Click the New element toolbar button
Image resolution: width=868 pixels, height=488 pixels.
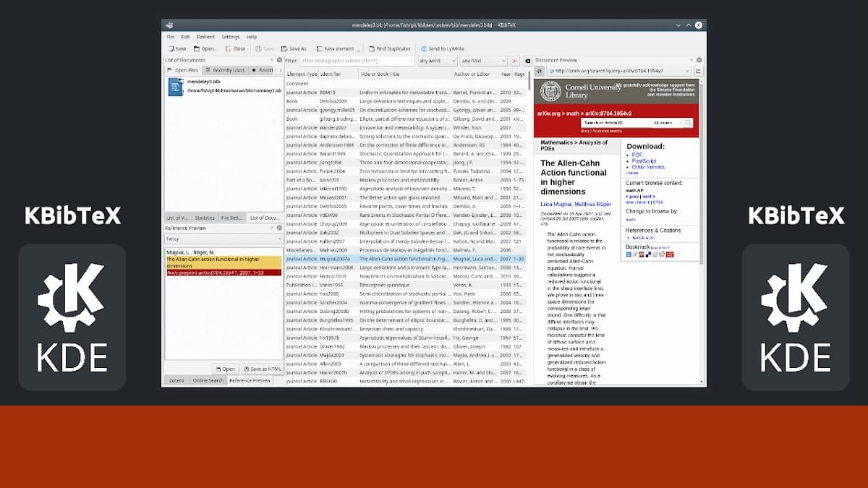(336, 49)
